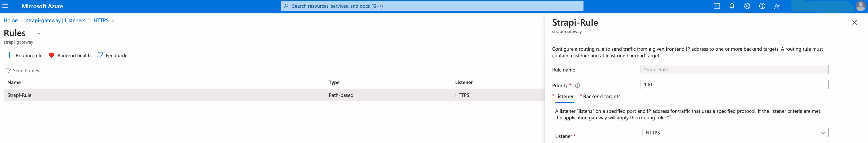Sort by the Type column header

tap(334, 82)
